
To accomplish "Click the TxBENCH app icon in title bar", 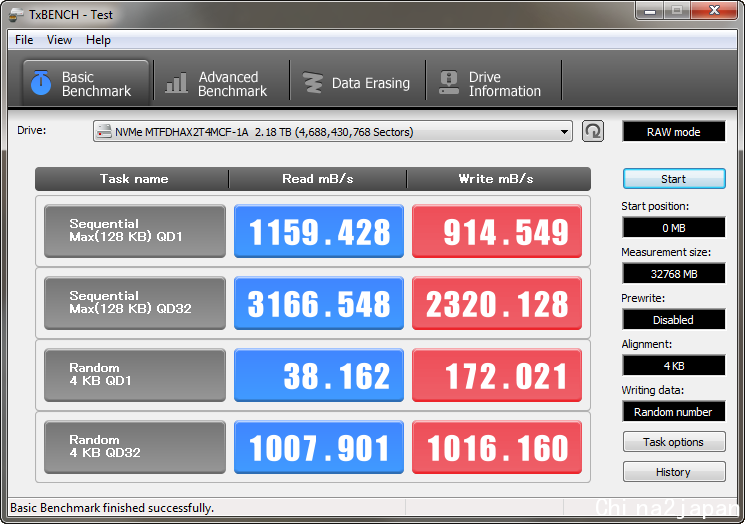I will (x=15, y=15).
